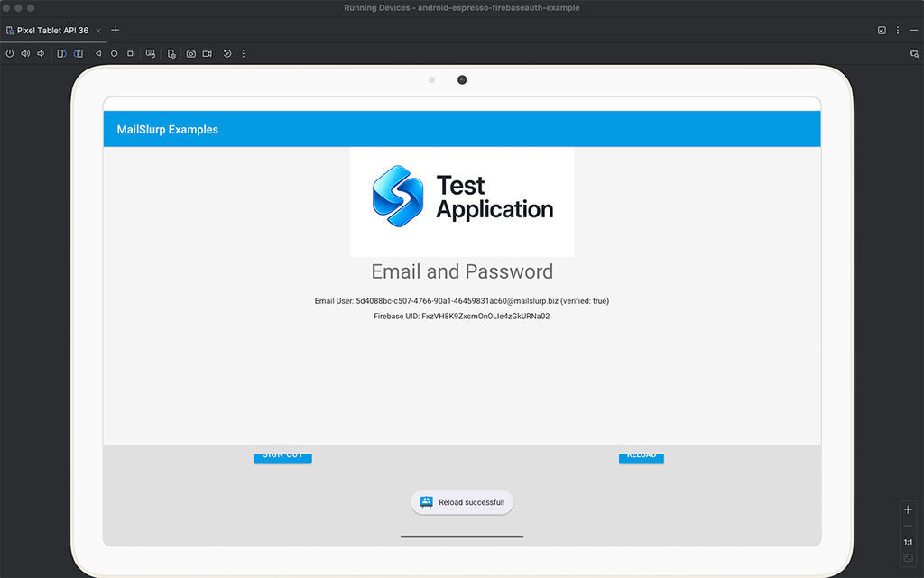924x578 pixels.
Task: Open extended controls three-dot menu in toolbar
Action: (244, 53)
